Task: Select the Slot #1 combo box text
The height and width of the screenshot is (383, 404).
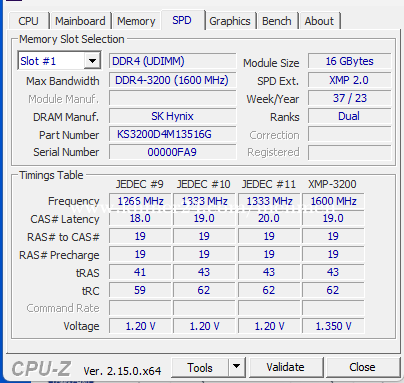Action: coord(38,61)
